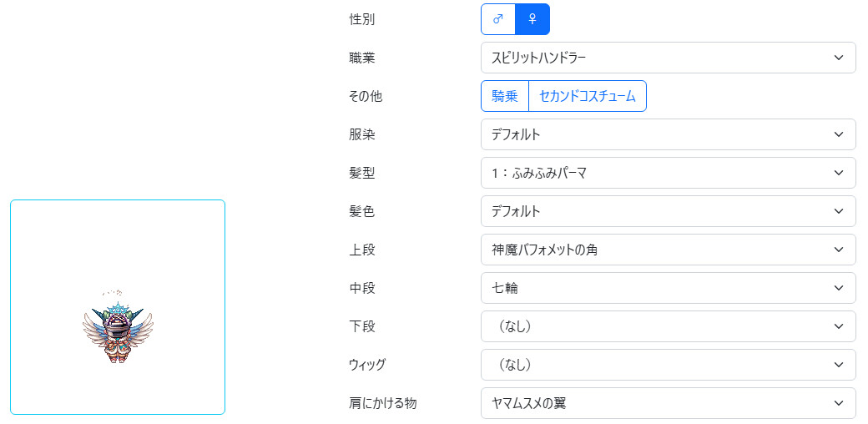Toggle the セカンドコスチューム option
This screenshot has height=424, width=868.
(588, 96)
